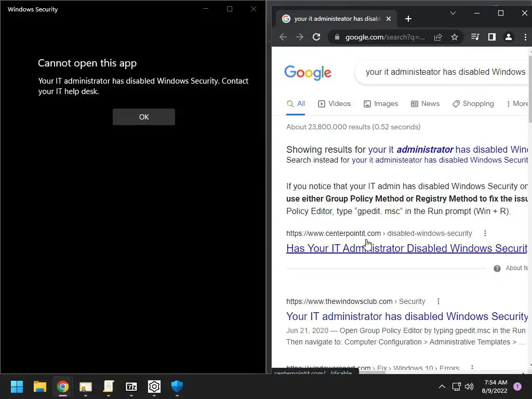Reload the Google search page

tap(316, 37)
